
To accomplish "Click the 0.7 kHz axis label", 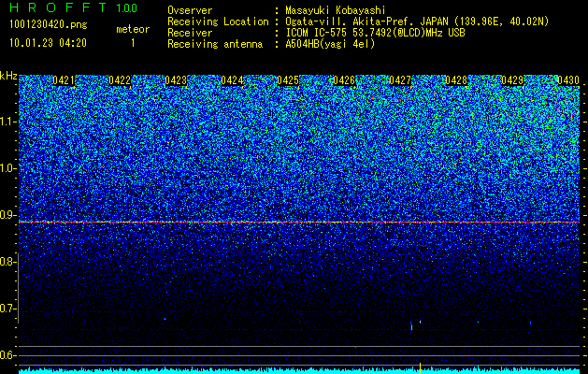I will (x=7, y=309).
